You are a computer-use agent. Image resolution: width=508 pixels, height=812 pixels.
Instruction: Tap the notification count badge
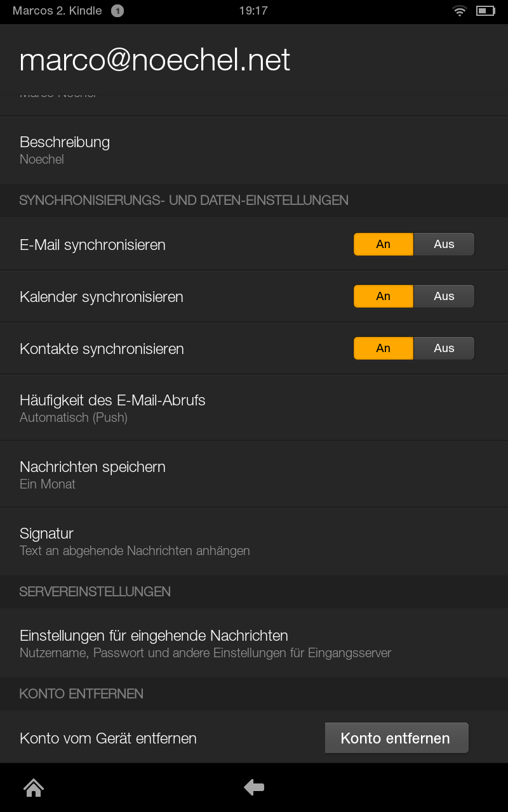pos(117,11)
